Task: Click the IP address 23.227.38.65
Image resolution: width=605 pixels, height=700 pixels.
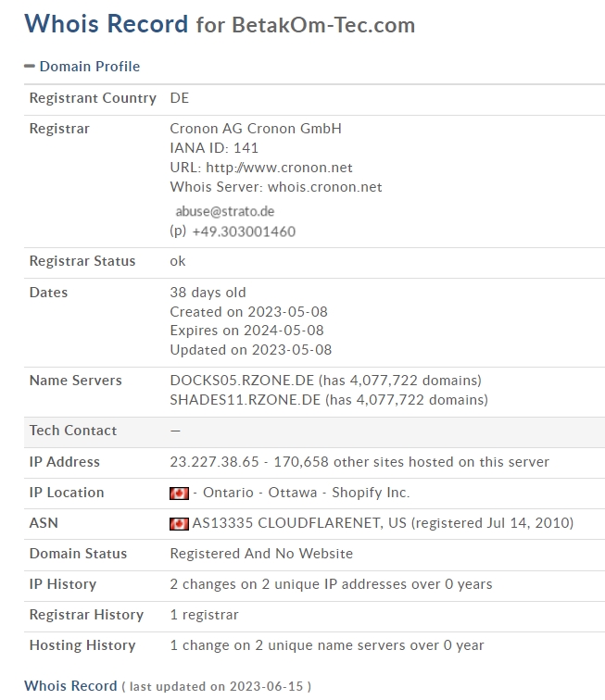Action: click(214, 462)
